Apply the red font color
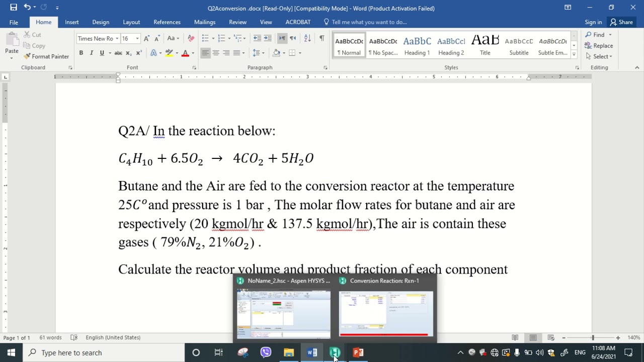Screen dimensions: 644x362 pyautogui.click(x=185, y=53)
